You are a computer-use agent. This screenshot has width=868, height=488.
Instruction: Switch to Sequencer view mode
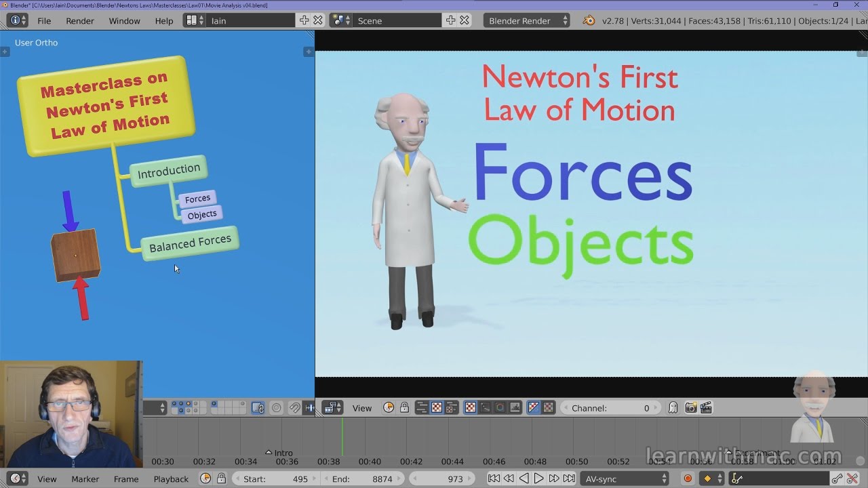421,408
